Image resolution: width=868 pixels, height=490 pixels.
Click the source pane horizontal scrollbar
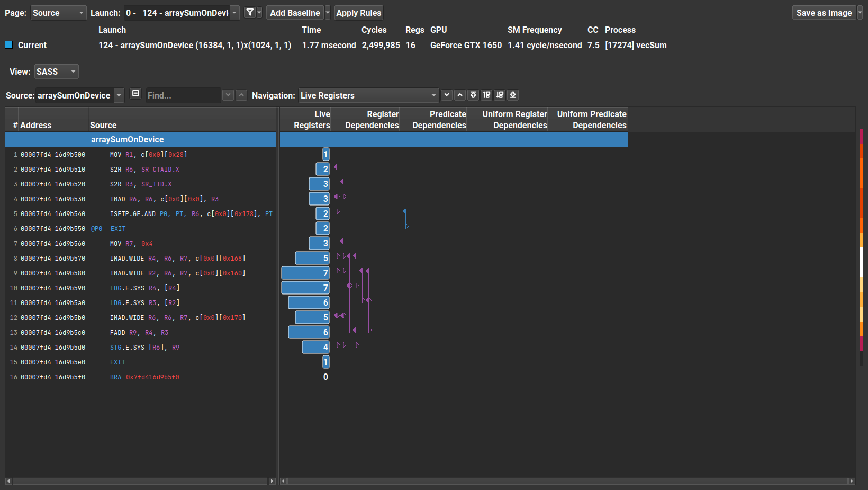[x=140, y=481]
